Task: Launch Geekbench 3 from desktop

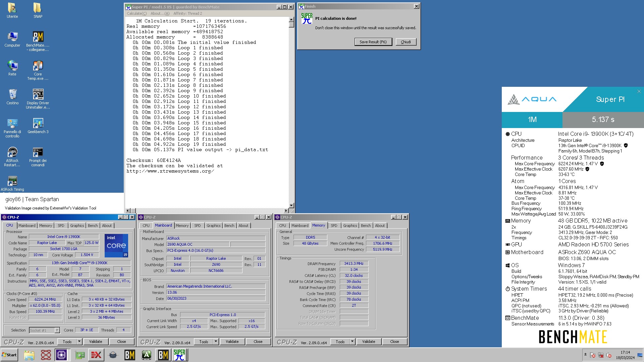Action: point(38,126)
